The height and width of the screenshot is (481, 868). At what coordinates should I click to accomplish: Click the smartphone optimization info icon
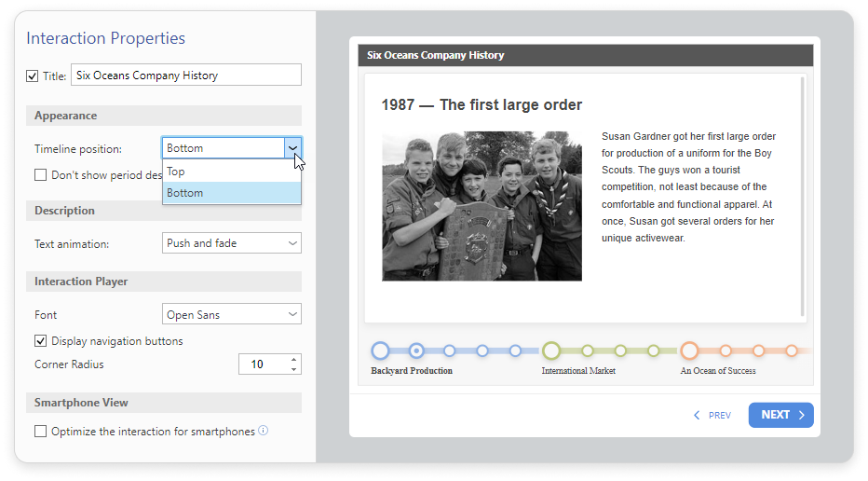(x=264, y=431)
